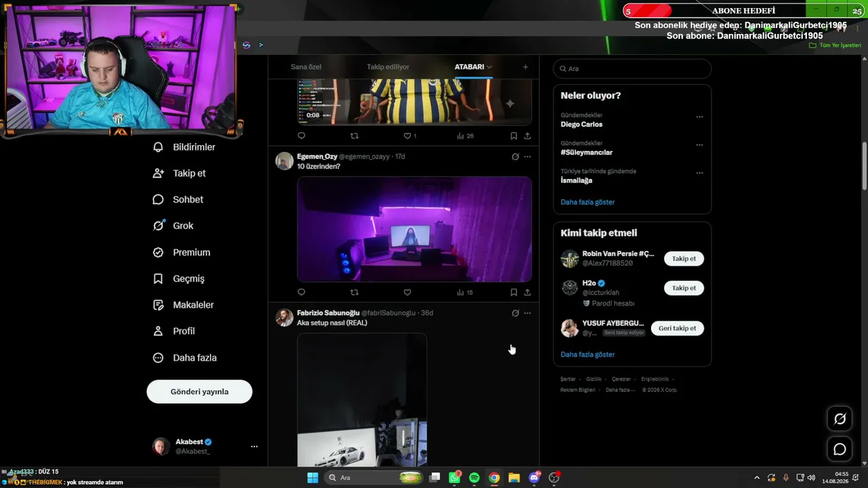Click Daha fazla göster under Kimi takip etmeli

[588, 354]
